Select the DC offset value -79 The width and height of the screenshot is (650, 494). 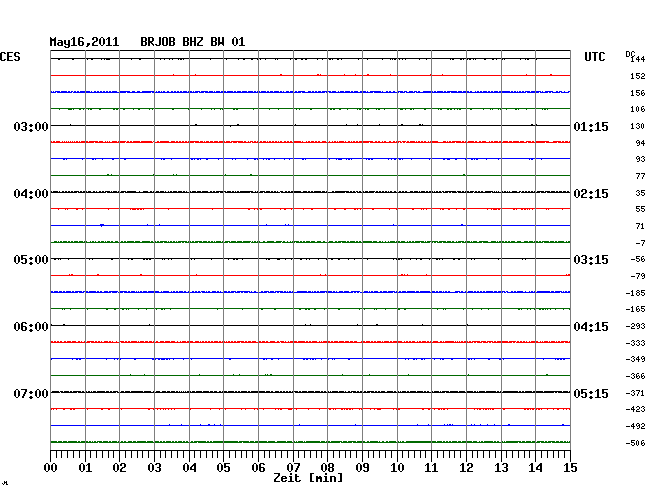click(x=638, y=276)
